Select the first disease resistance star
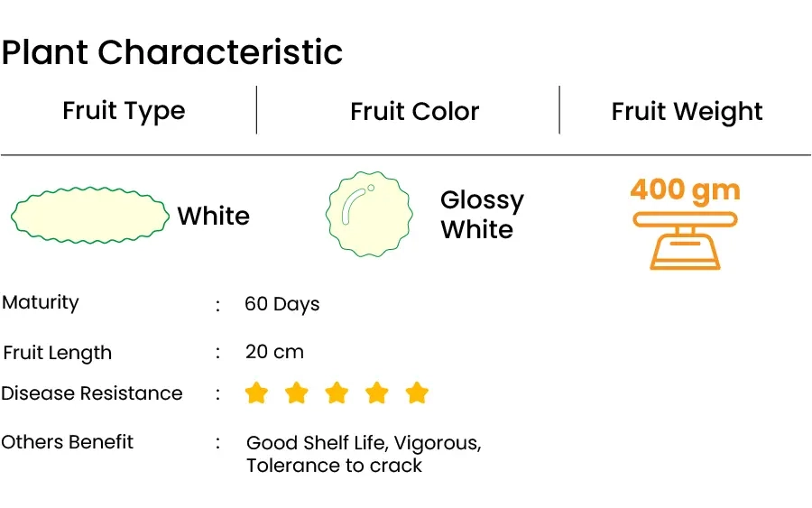This screenshot has width=812, height=508. tap(256, 393)
